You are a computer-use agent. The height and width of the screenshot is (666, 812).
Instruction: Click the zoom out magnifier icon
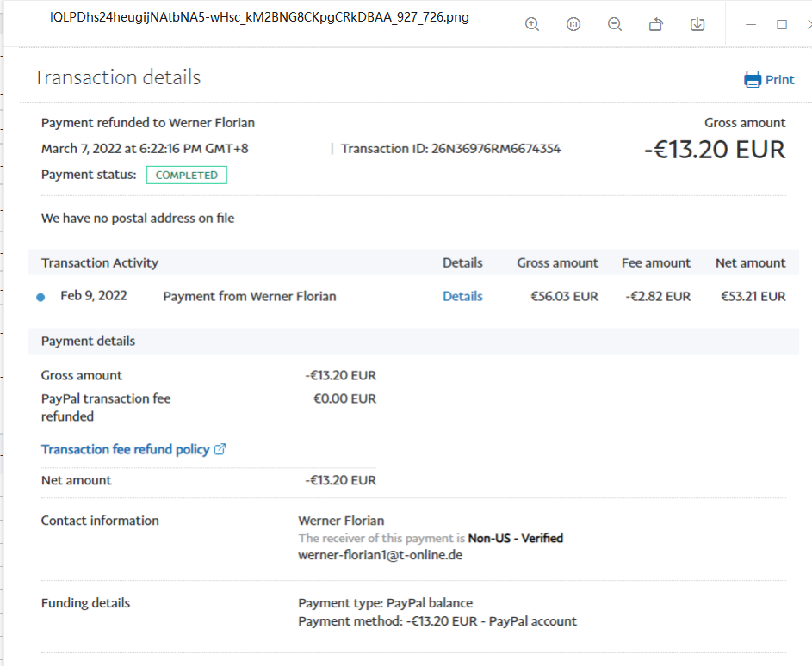pyautogui.click(x=615, y=24)
